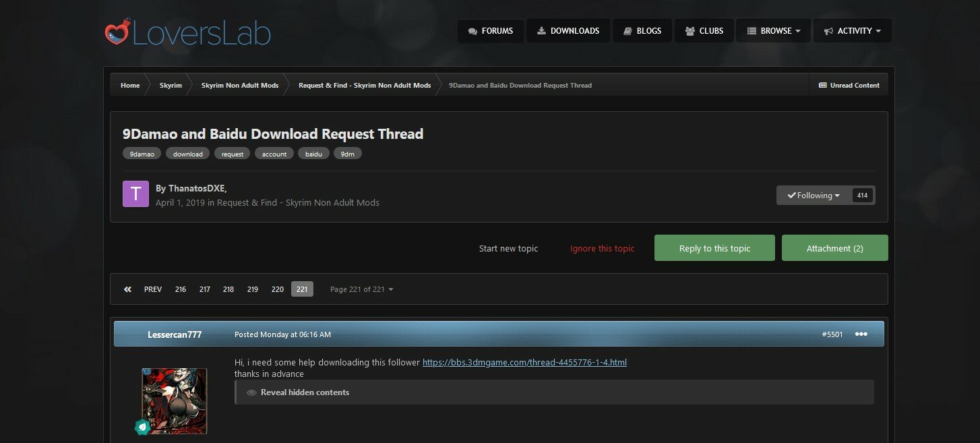980x443 pixels.
Task: Click Lessercan777 avatar image
Action: point(175,401)
